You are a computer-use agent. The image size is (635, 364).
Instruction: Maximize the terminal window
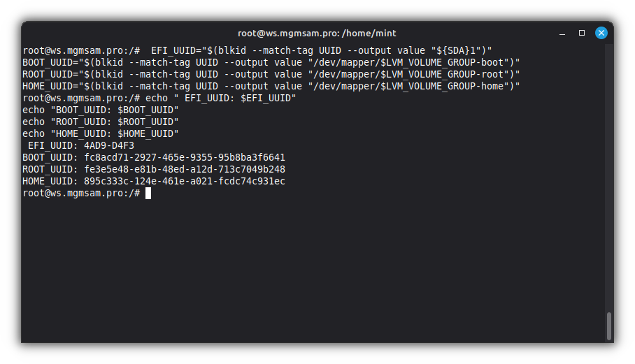[x=581, y=33]
